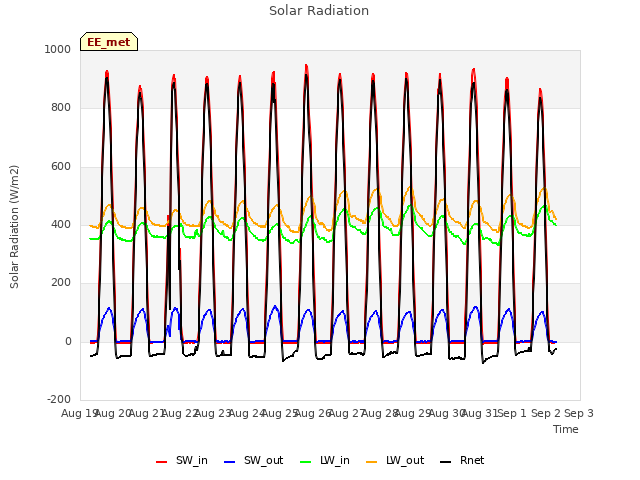Toggle LW_in series in legend

click(x=325, y=460)
